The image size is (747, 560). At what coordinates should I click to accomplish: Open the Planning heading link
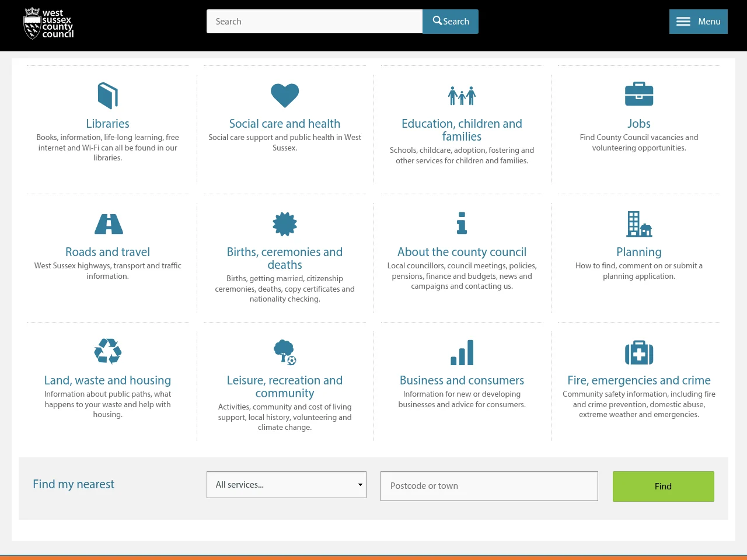(x=639, y=252)
